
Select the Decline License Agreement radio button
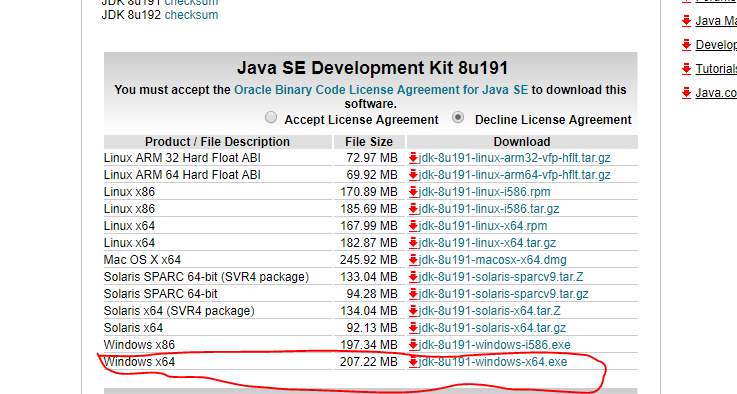tap(458, 117)
